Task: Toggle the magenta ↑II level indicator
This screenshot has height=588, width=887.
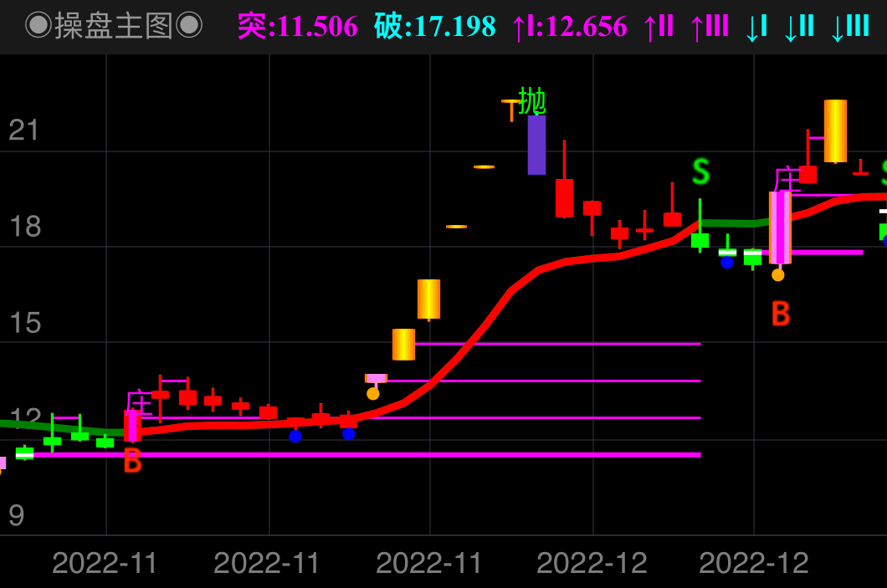Action: (x=659, y=27)
